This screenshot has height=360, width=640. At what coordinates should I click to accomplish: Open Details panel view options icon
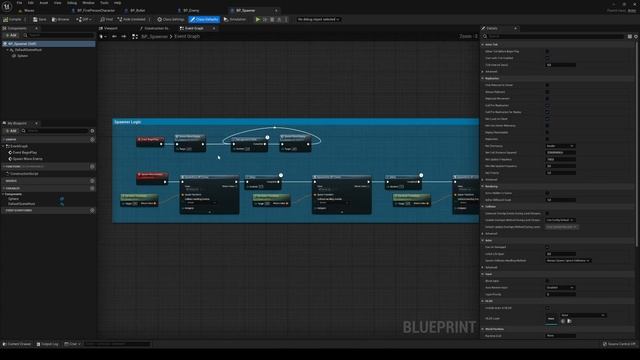[x=636, y=36]
